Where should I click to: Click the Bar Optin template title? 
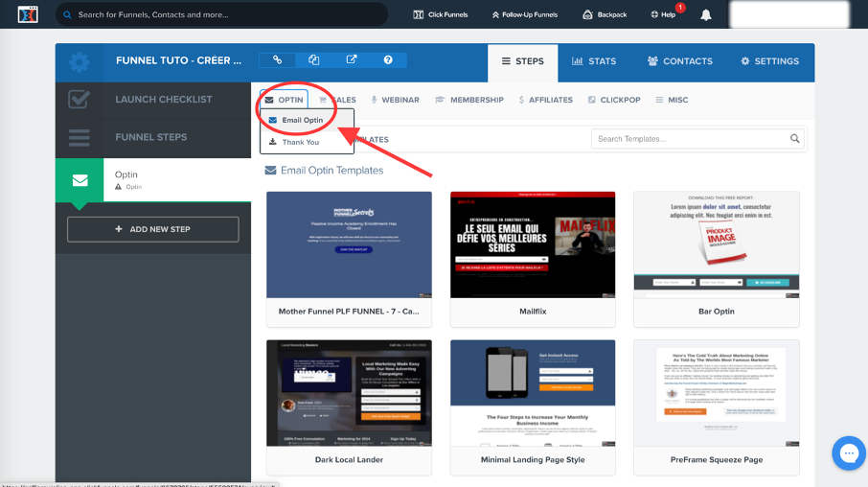(x=717, y=312)
